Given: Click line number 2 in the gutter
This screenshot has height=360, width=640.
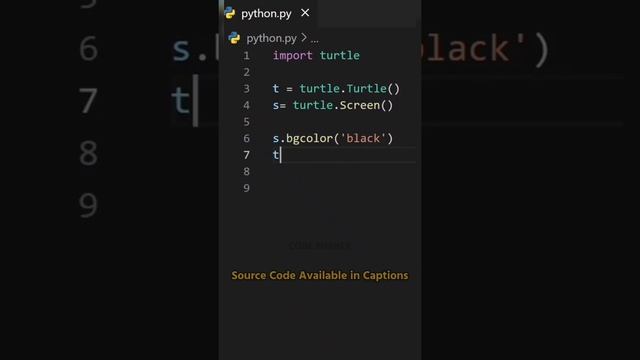Looking at the screenshot, I should point(247,72).
